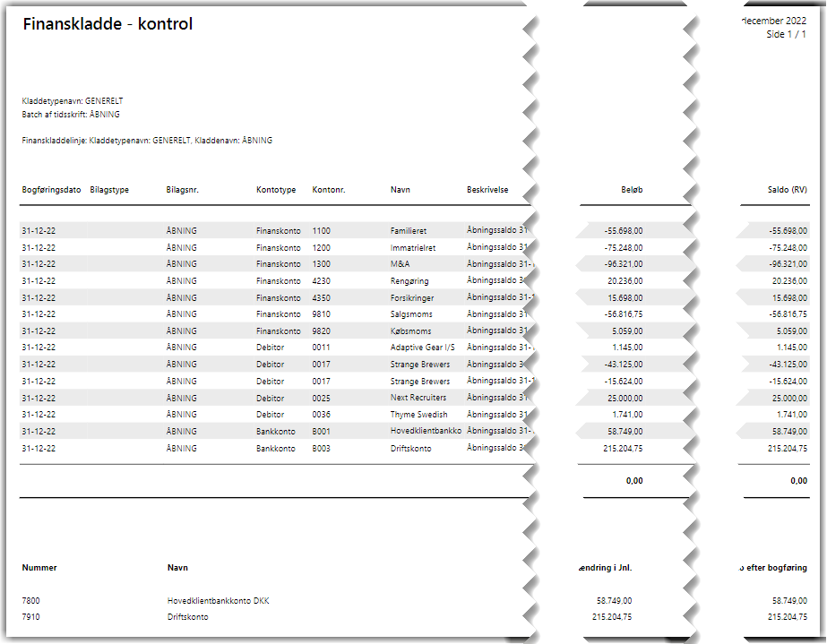Image resolution: width=827 pixels, height=644 pixels.
Task: Select the Saldo (RV) column total "0,00"
Action: point(798,481)
